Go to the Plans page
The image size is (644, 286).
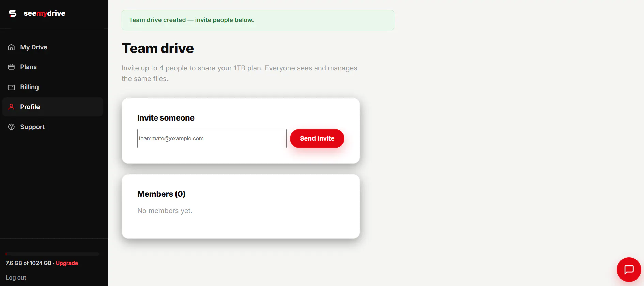(x=52, y=67)
